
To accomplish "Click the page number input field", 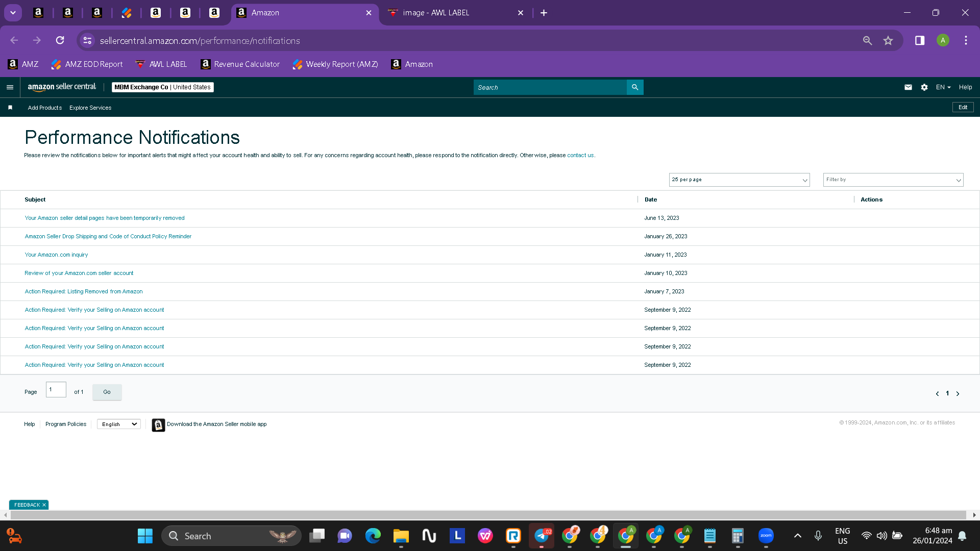I will [x=56, y=390].
